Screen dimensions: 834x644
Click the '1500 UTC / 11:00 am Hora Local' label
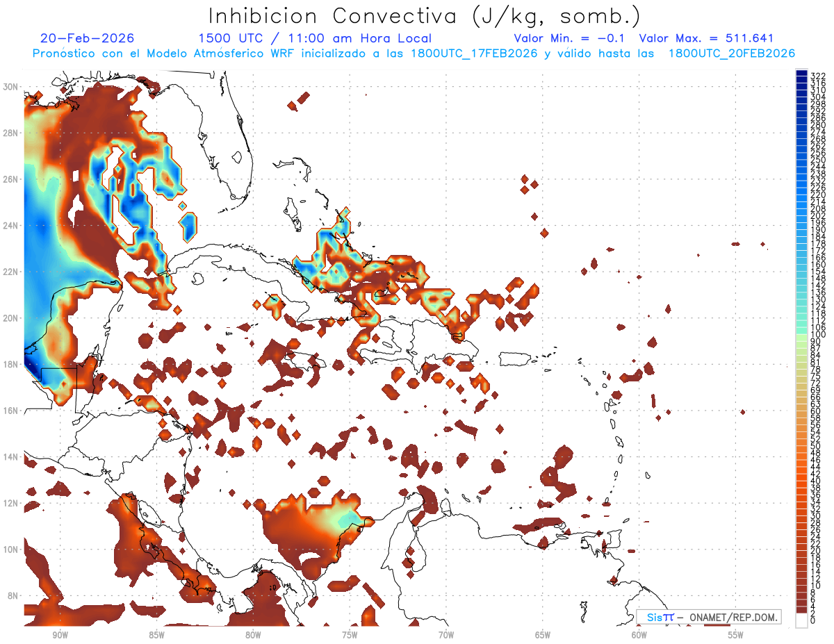pyautogui.click(x=315, y=38)
